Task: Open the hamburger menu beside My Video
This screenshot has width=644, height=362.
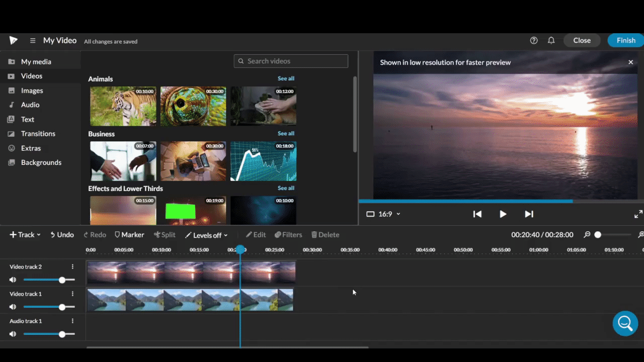Action: click(x=33, y=41)
